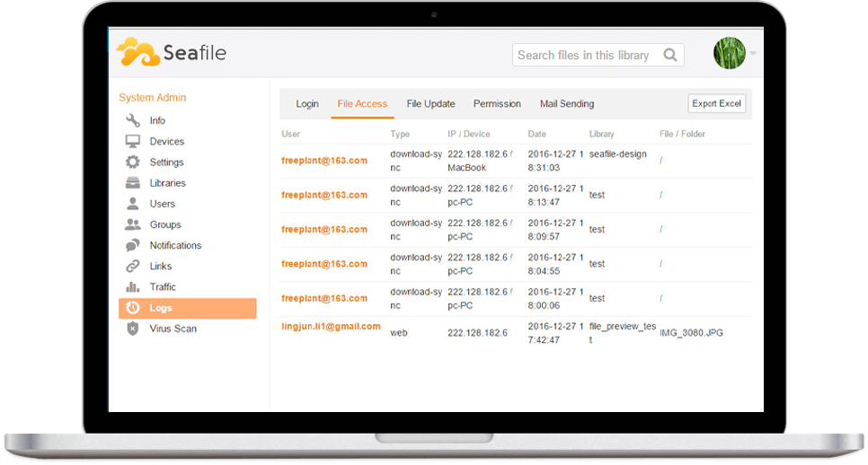Image resolution: width=868 pixels, height=465 pixels.
Task: Open freeplant@163.com in the 8:00:06 row
Action: pos(324,298)
